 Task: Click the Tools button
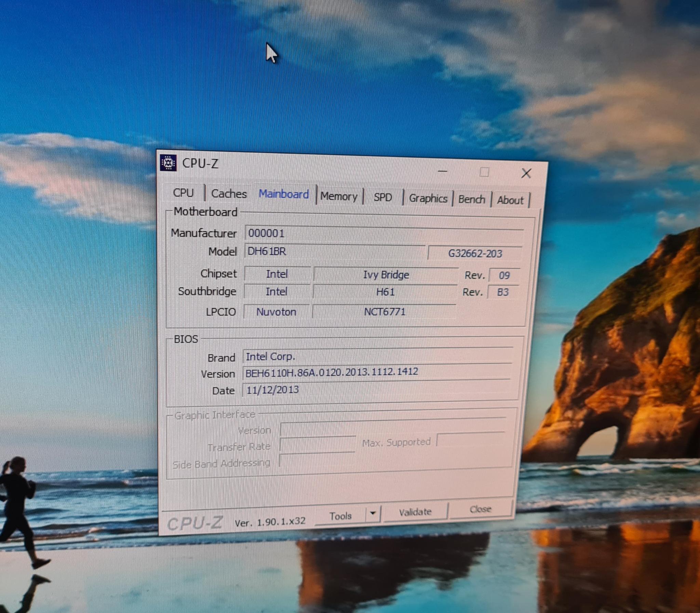(340, 516)
